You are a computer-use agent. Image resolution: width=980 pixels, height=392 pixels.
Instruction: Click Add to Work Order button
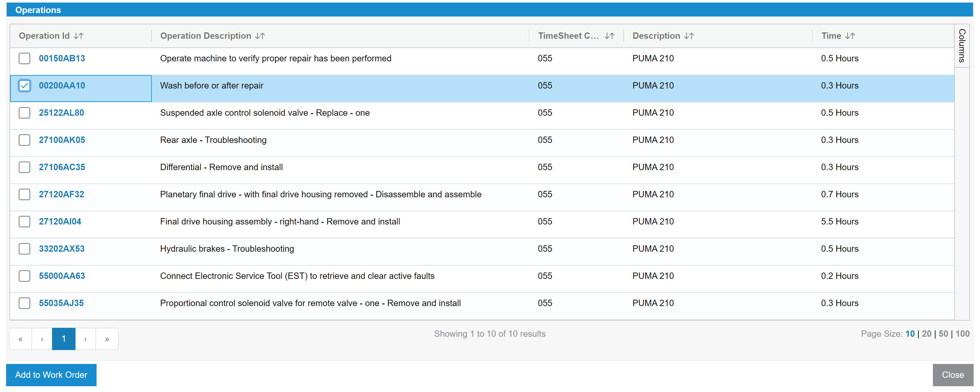[51, 375]
